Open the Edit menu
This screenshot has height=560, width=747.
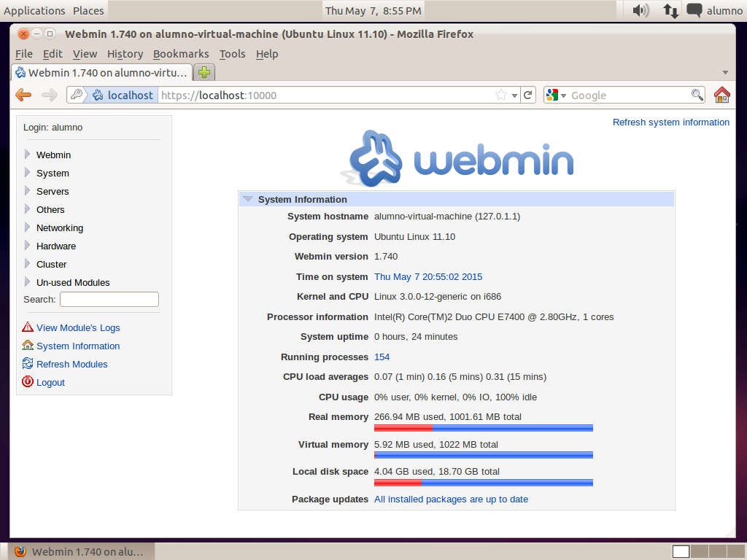pos(53,54)
